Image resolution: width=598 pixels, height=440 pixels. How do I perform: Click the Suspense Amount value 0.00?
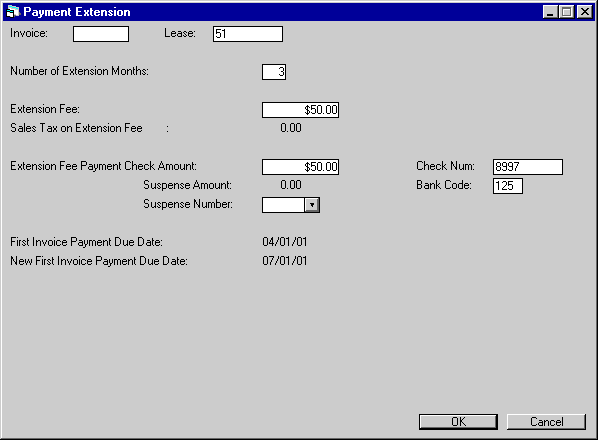tap(291, 185)
